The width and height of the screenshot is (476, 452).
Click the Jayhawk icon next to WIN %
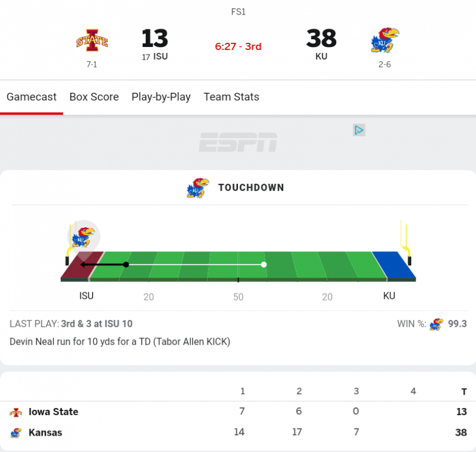click(x=436, y=324)
